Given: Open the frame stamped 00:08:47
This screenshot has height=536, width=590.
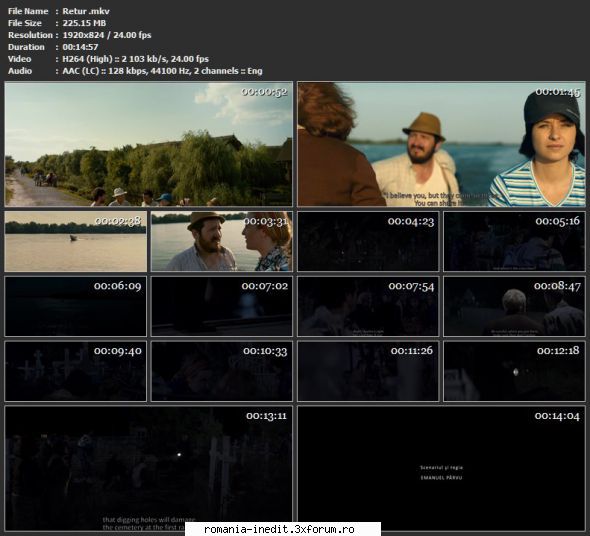Looking at the screenshot, I should [514, 306].
